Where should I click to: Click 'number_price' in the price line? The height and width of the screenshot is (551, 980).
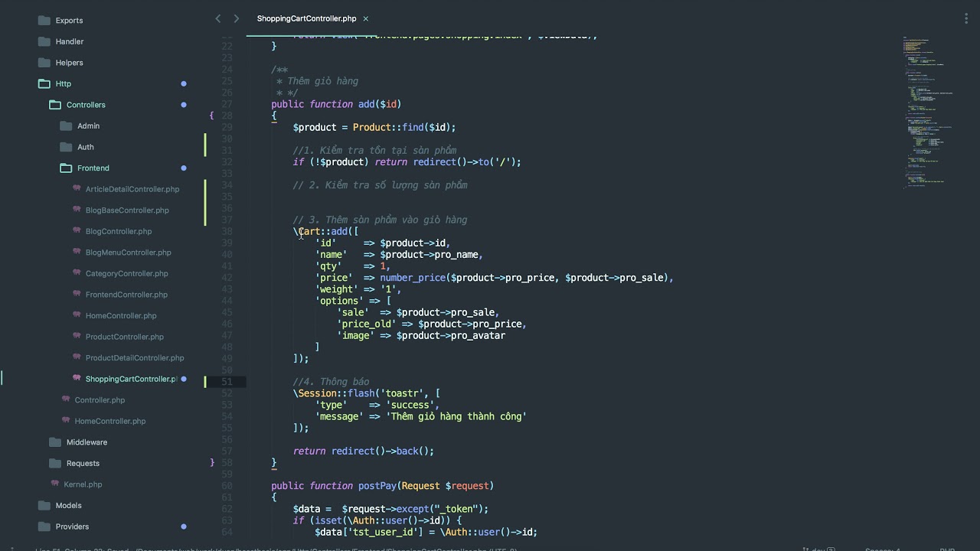coord(413,278)
